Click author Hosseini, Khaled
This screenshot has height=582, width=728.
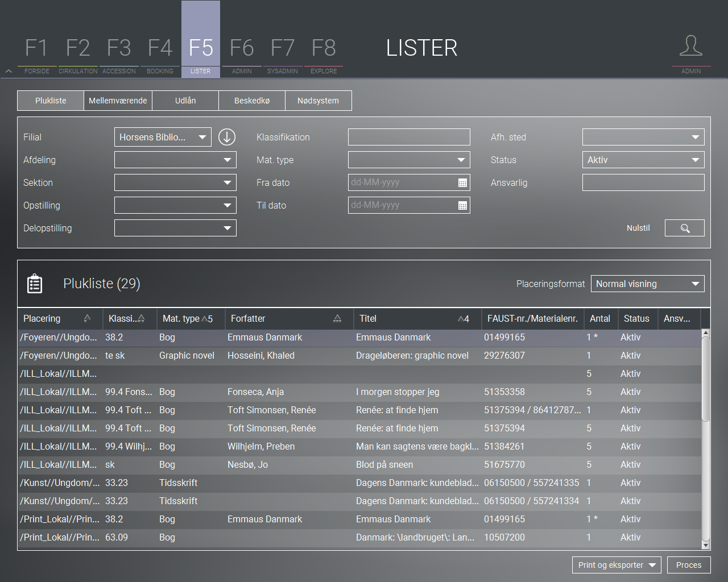261,355
